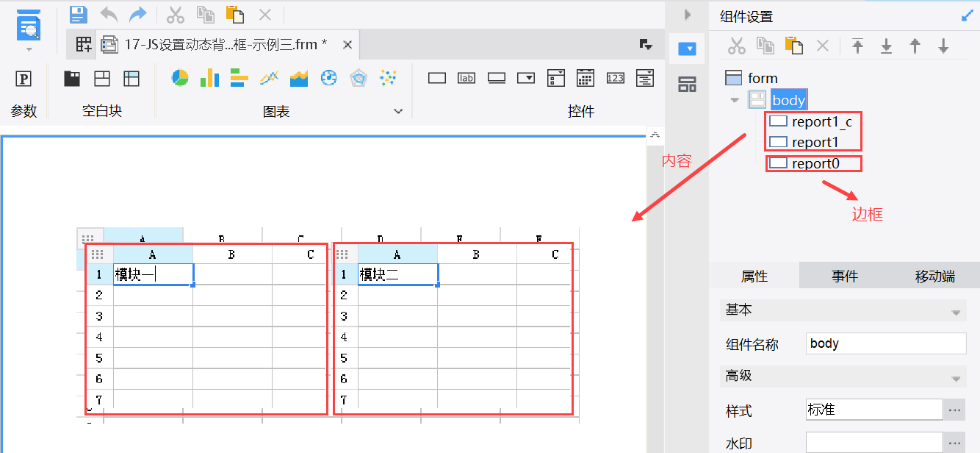The image size is (980, 453).
Task: Insert a column bar chart
Action: (x=210, y=77)
